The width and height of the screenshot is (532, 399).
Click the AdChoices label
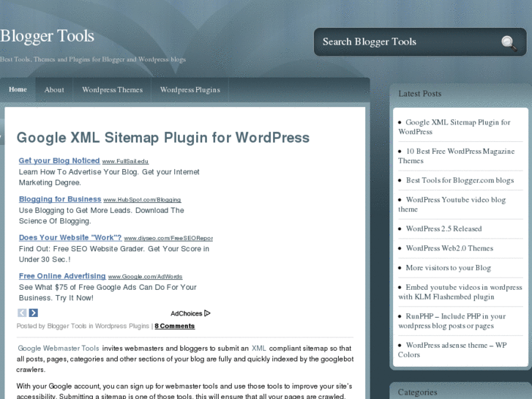[187, 313]
